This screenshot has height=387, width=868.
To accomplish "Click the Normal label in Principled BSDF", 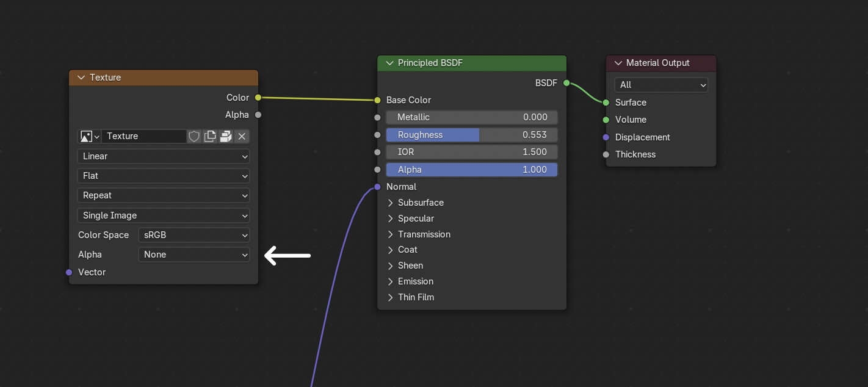I will pos(401,187).
